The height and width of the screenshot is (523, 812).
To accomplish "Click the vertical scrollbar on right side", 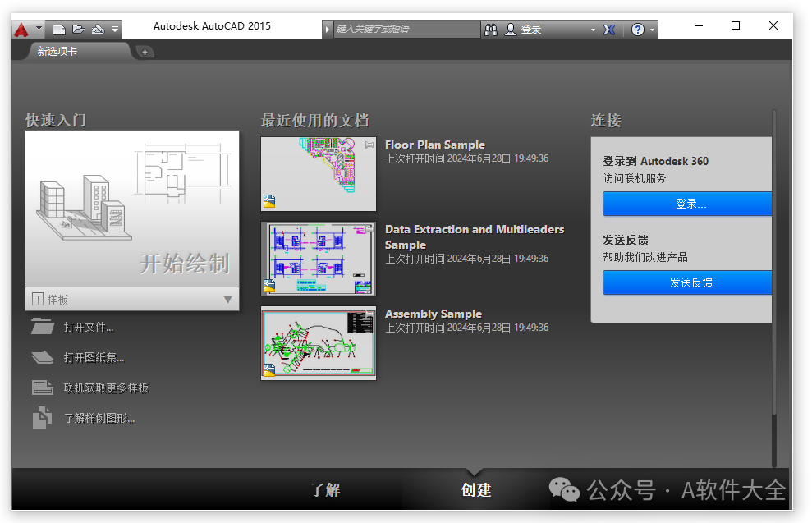I will coord(775,261).
